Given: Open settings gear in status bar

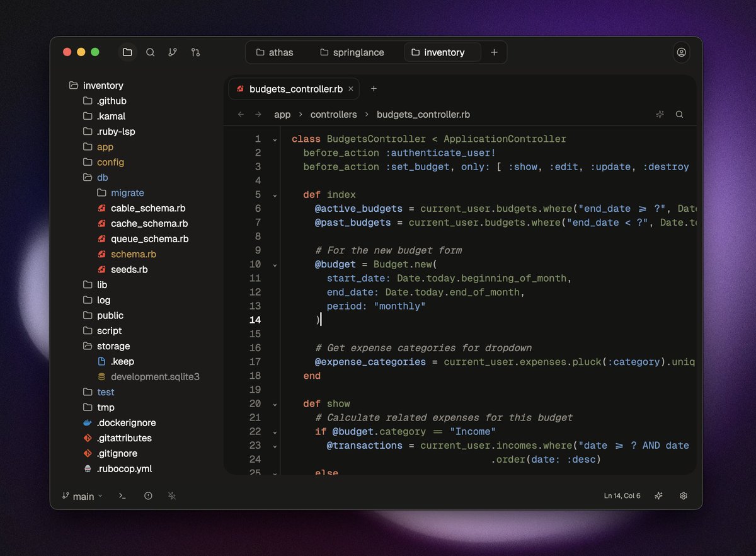Looking at the screenshot, I should [684, 496].
